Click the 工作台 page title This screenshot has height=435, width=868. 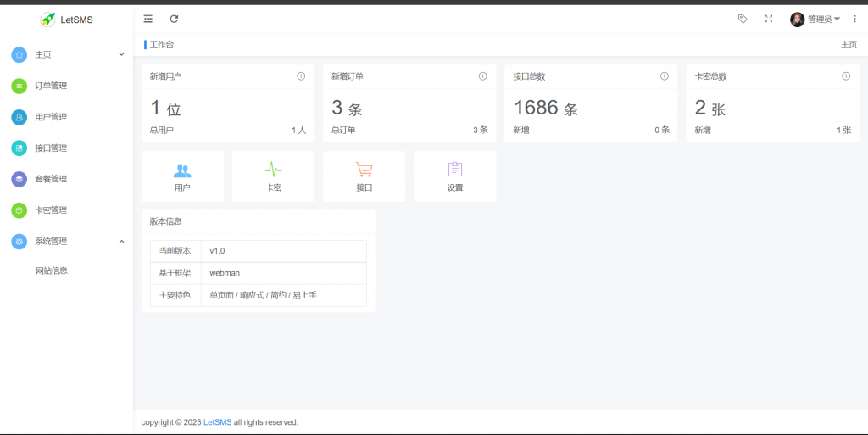162,45
